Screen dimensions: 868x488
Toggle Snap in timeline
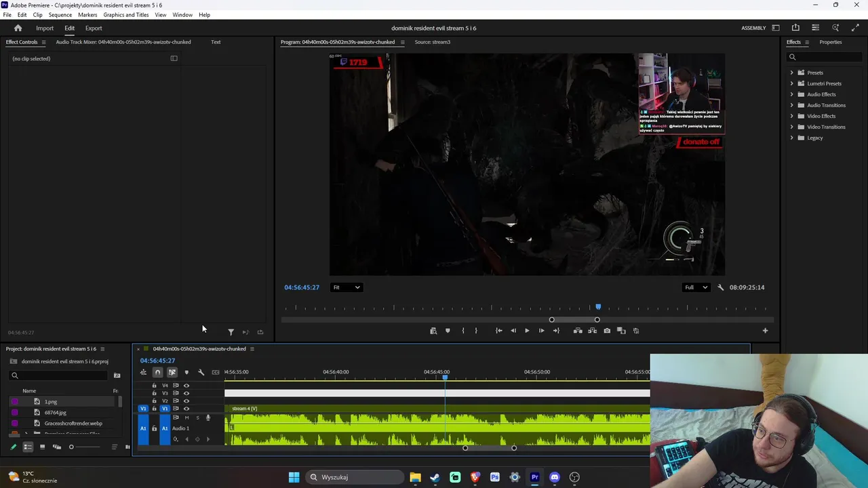coord(157,372)
